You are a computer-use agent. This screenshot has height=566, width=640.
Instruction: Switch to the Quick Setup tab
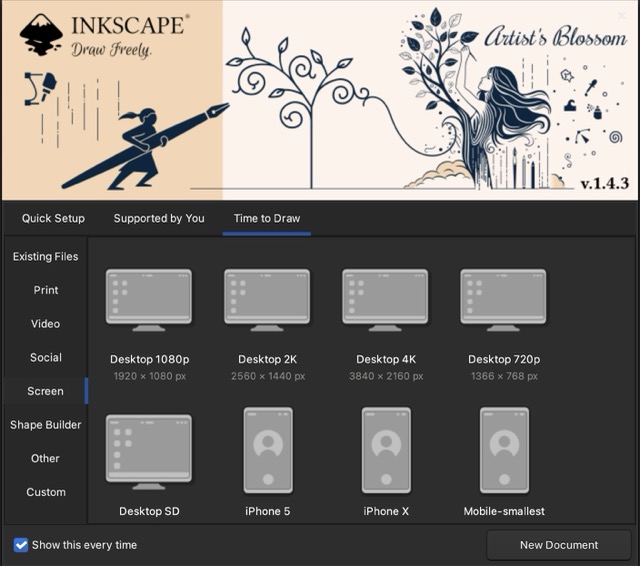tap(53, 218)
